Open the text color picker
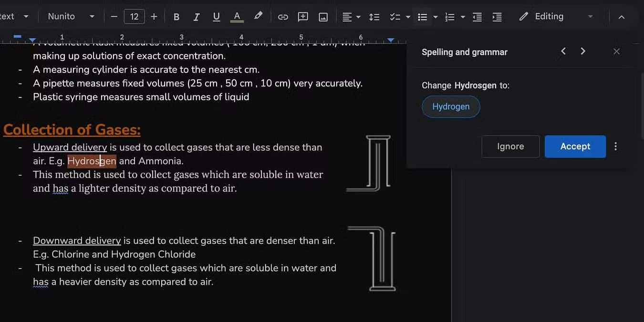The image size is (644, 322). (237, 17)
